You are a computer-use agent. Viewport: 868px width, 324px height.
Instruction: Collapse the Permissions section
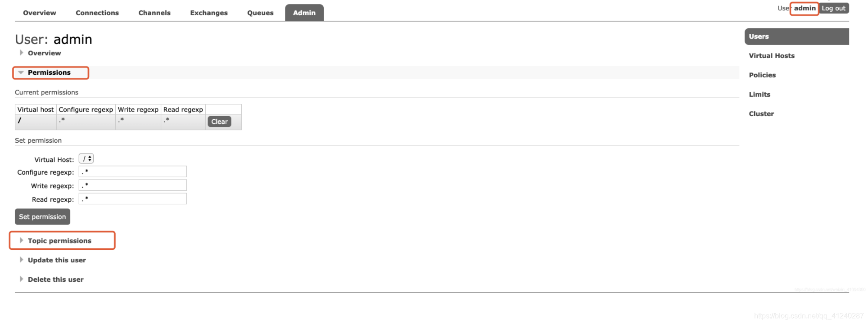click(x=50, y=72)
